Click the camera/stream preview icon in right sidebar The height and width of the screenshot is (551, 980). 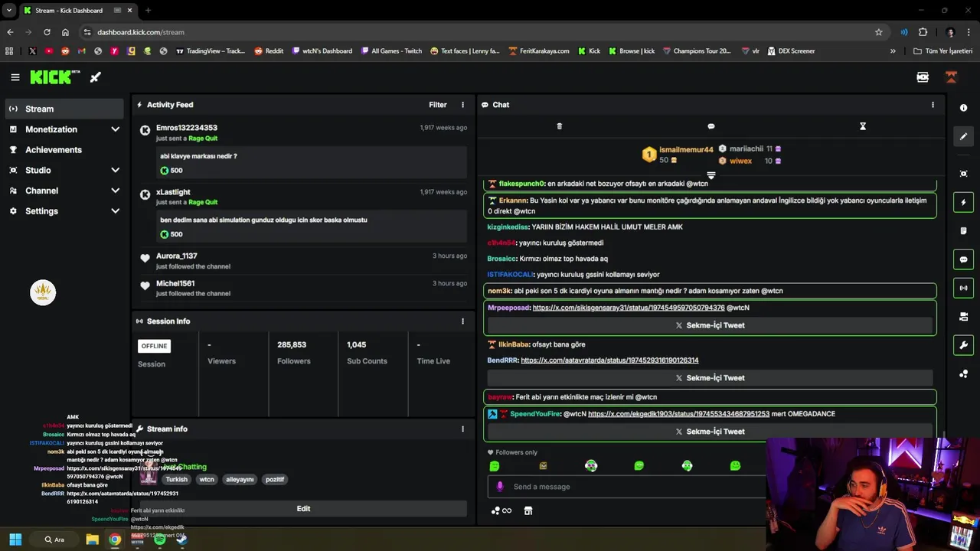click(x=963, y=316)
